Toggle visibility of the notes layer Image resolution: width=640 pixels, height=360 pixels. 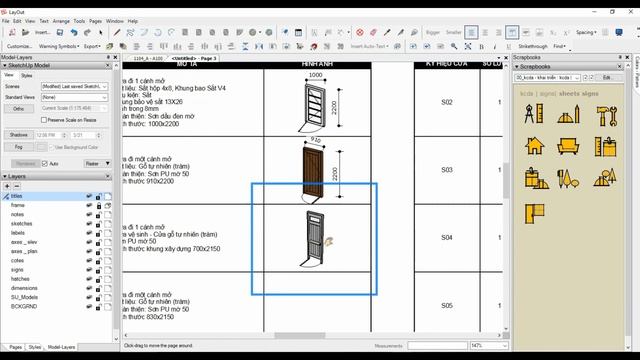(89, 215)
